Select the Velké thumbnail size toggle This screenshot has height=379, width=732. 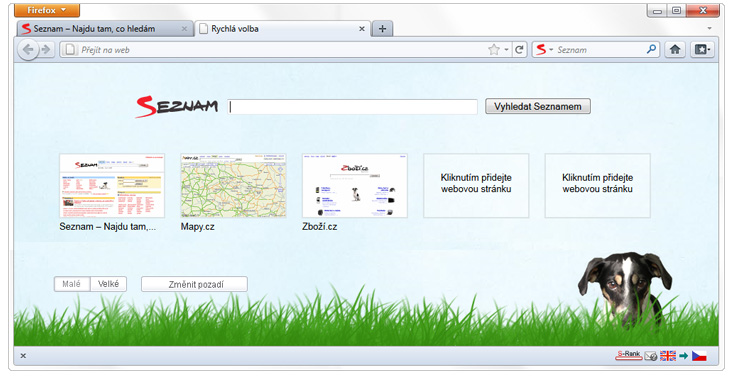(108, 284)
